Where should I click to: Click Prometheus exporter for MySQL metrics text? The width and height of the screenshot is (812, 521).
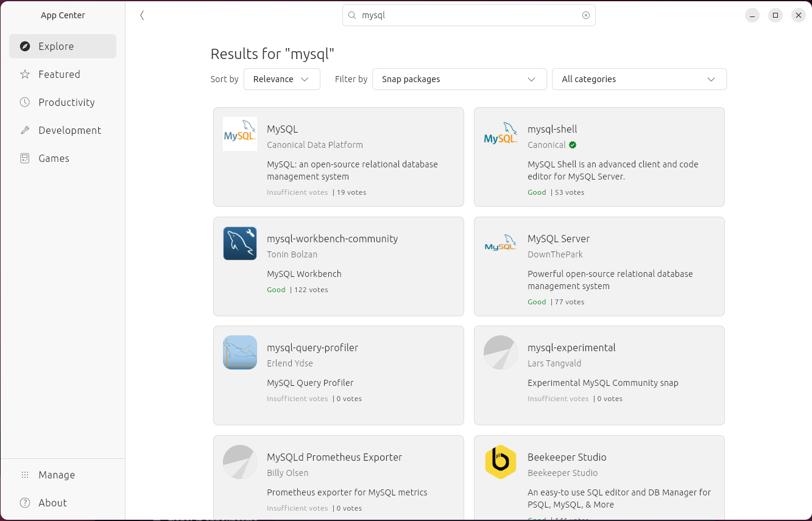(347, 492)
